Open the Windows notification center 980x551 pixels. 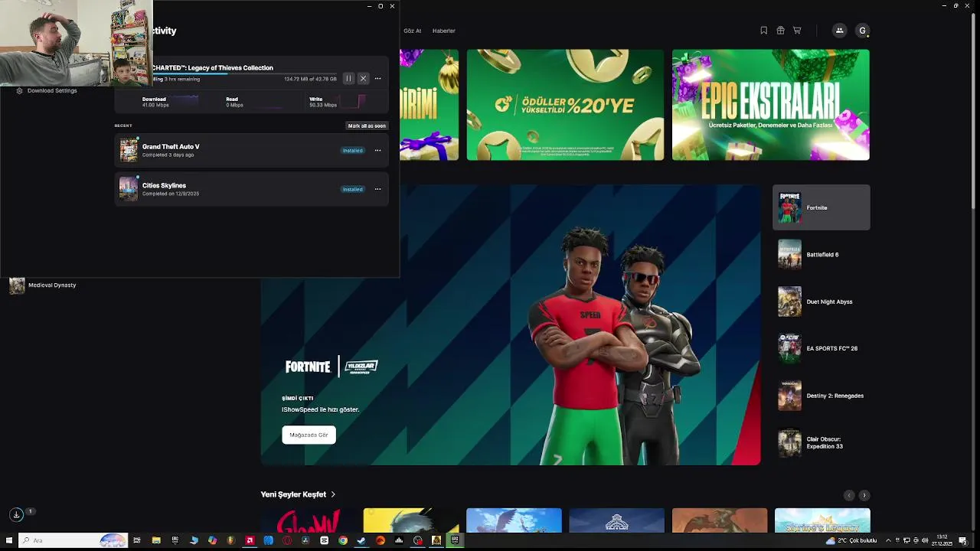click(963, 540)
